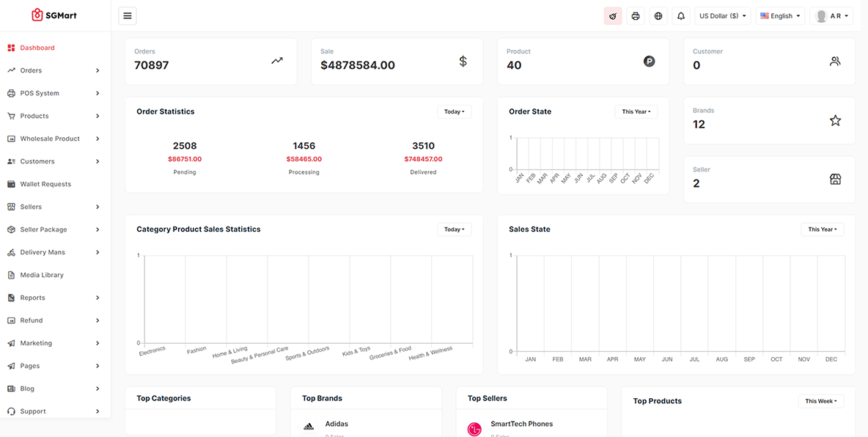
Task: Open the A R user profile menu
Action: tap(831, 16)
